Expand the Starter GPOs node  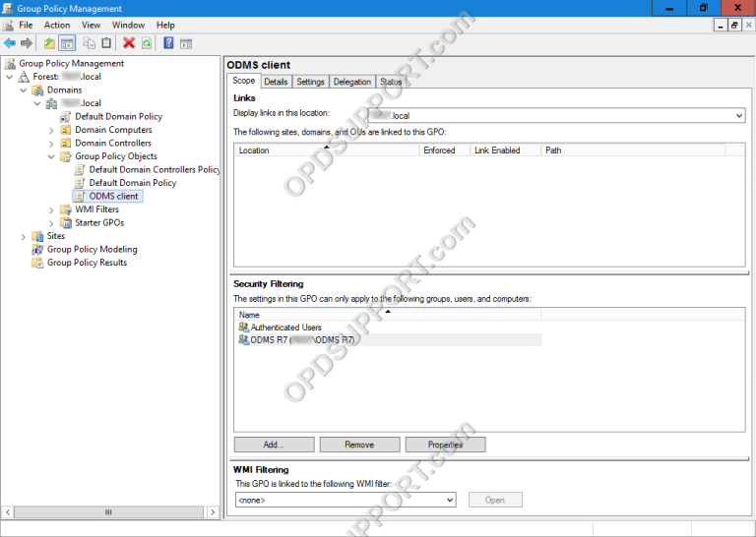point(51,223)
